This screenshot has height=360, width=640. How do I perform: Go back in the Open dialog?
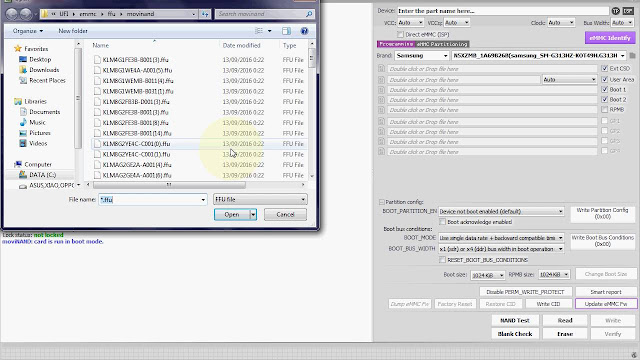click(x=12, y=14)
